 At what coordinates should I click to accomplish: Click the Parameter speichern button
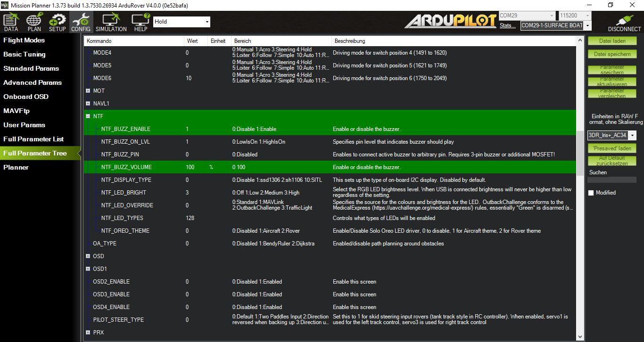612,70
